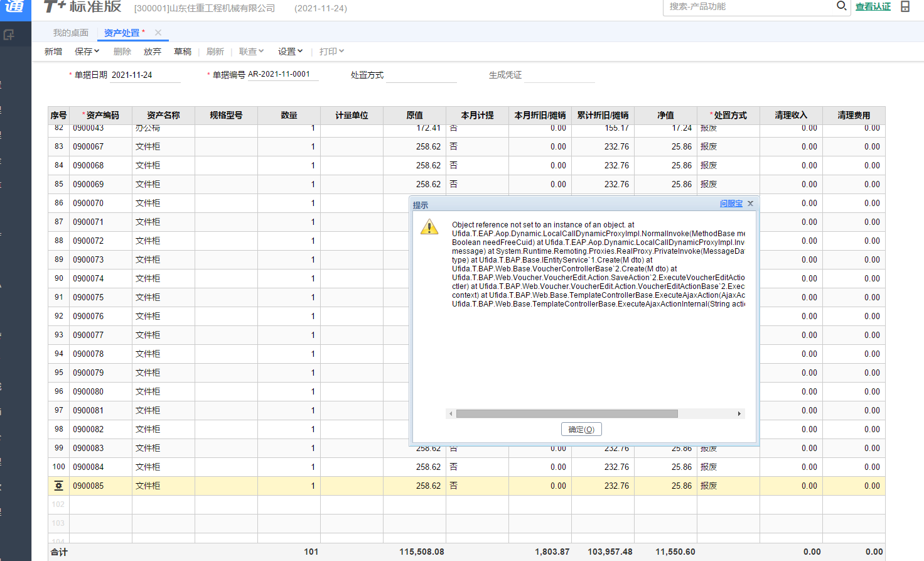Click the search magnifier icon
924x561 pixels.
[842, 6]
